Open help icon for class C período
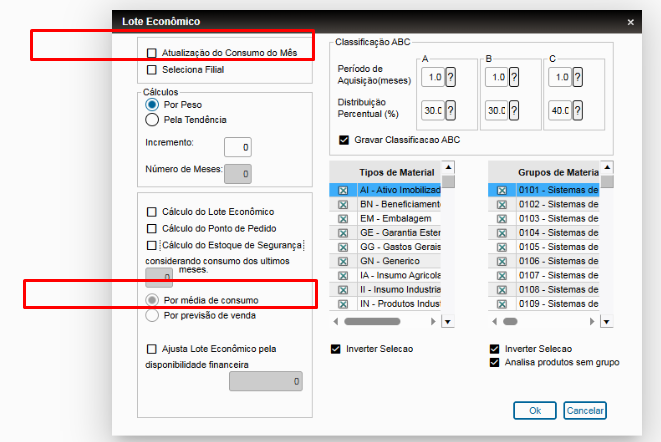661x442 pixels. pyautogui.click(x=578, y=77)
